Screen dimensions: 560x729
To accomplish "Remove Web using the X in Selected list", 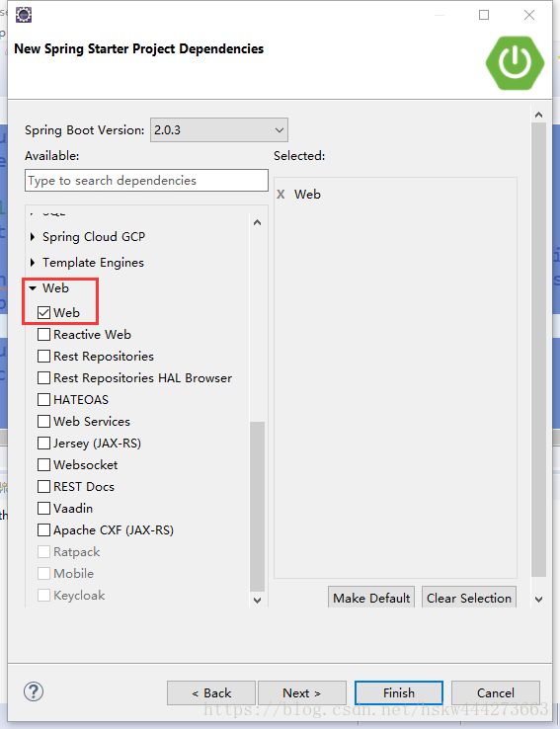I will [280, 195].
